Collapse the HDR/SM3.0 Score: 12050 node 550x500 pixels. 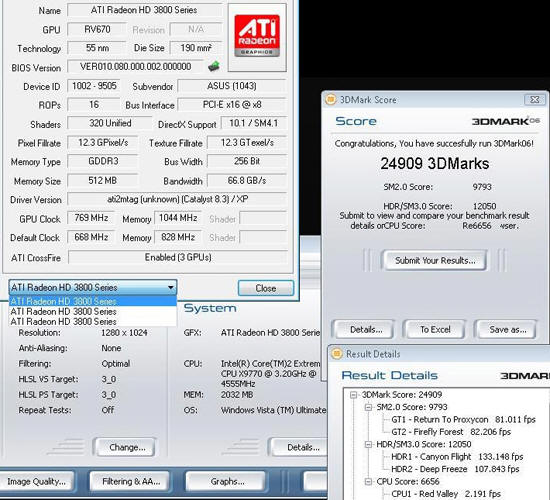(x=368, y=444)
